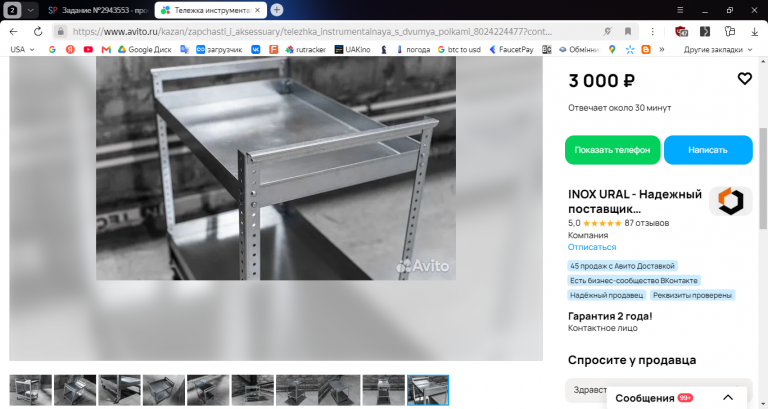
Task: Open the Google bookmark
Action: (x=52, y=49)
